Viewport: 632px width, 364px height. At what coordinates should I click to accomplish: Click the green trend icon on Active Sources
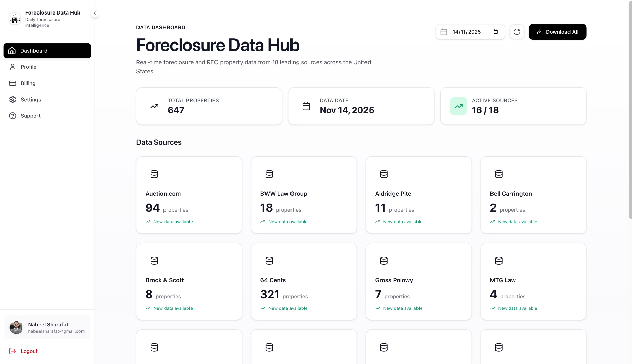click(458, 106)
